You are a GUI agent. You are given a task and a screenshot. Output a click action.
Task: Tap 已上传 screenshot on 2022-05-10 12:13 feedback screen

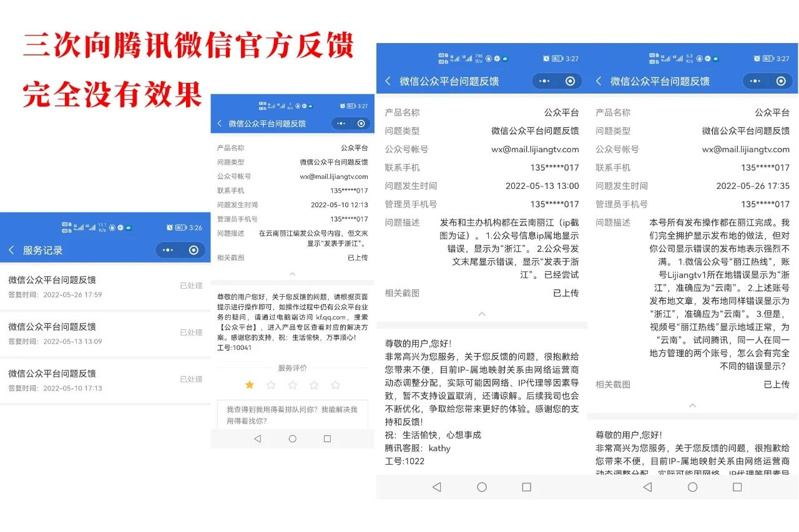pyautogui.click(x=358, y=258)
